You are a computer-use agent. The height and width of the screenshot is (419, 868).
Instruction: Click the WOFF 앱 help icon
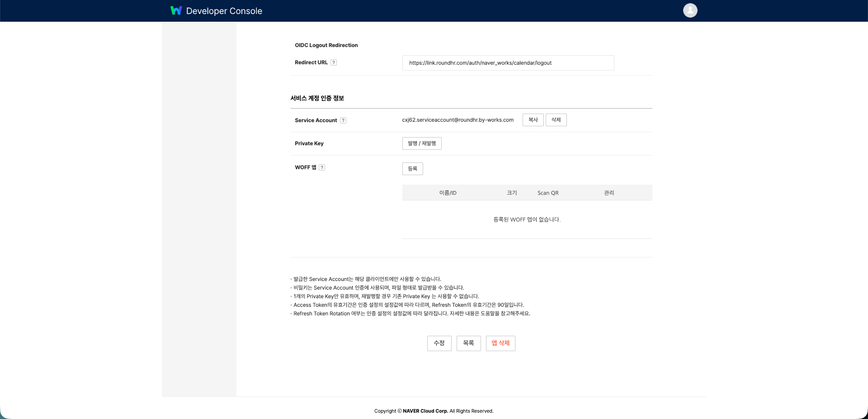coord(322,167)
